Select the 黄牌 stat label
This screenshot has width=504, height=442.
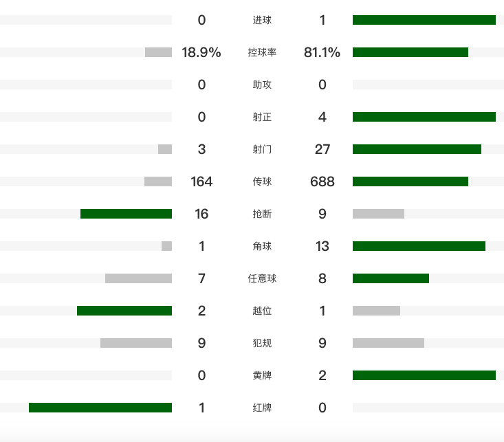[x=262, y=375]
